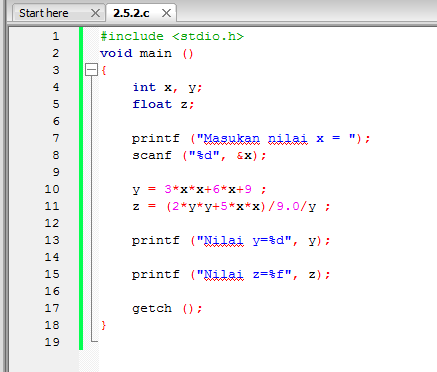Click line number 10 in margin
Image resolution: width=437 pixels, height=372 pixels.
point(52,189)
